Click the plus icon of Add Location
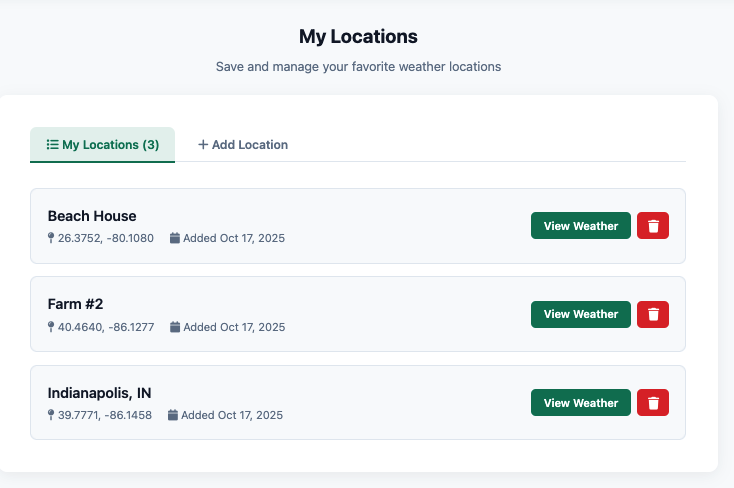 [203, 144]
